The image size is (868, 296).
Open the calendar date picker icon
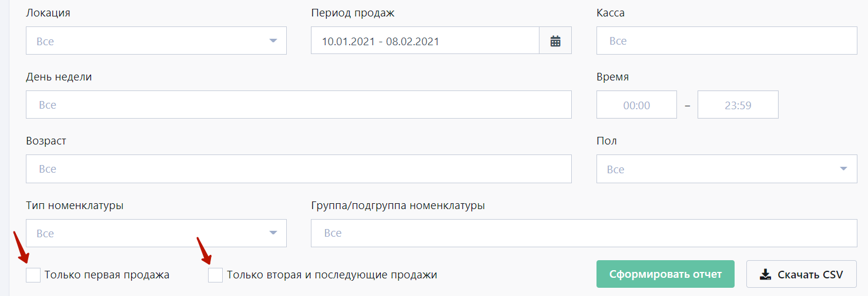pyautogui.click(x=555, y=41)
